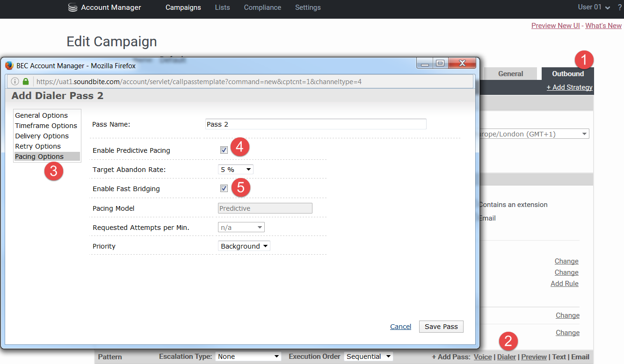Open the User 01 account menu
Image resolution: width=624 pixels, height=364 pixels.
coord(594,7)
